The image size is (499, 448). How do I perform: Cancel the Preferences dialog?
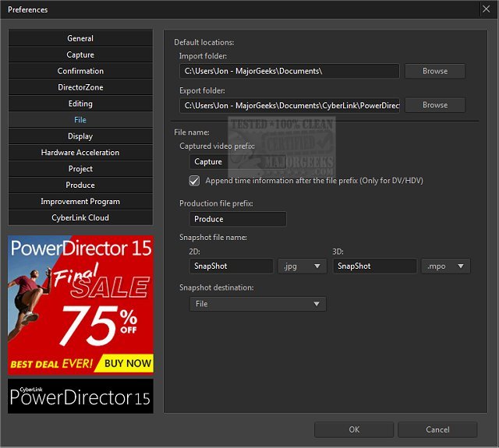pyautogui.click(x=437, y=429)
